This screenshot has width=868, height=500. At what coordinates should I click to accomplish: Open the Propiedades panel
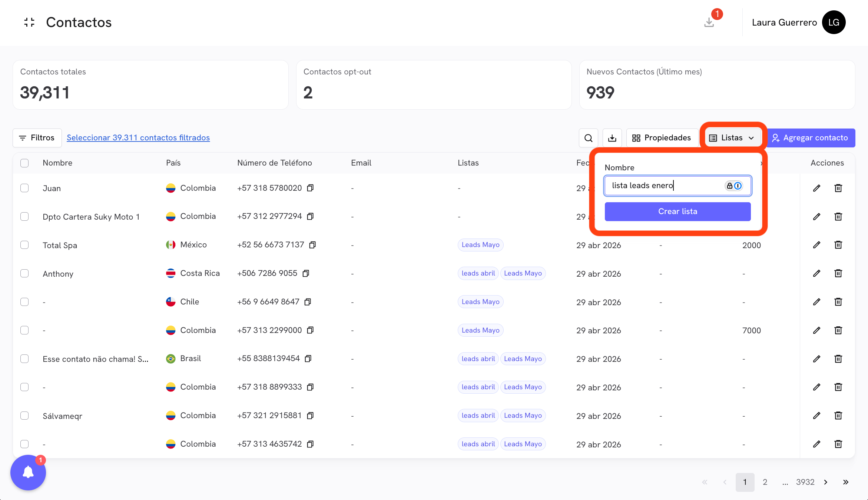click(662, 138)
